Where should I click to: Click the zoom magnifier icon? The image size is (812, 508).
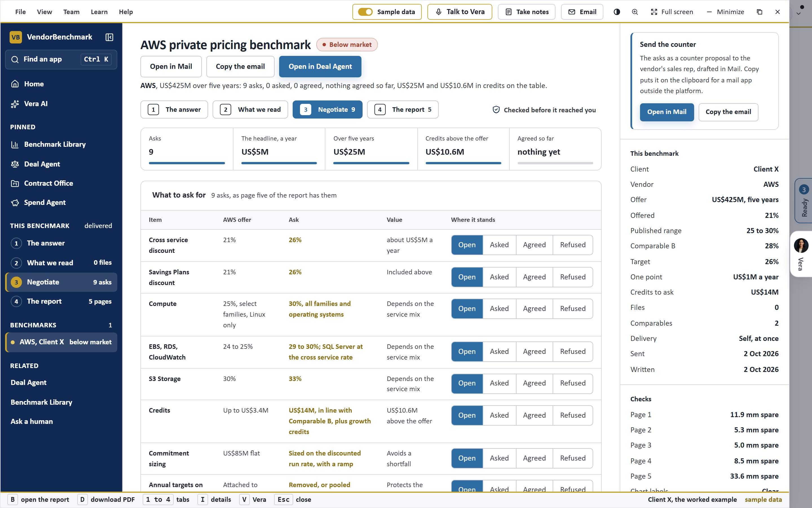tap(635, 12)
